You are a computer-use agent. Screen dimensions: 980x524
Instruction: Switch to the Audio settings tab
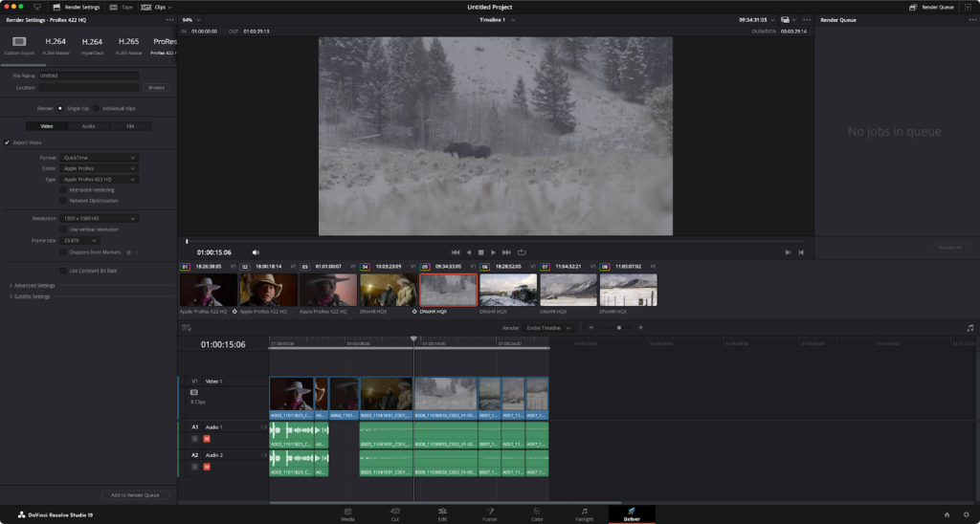pos(88,125)
